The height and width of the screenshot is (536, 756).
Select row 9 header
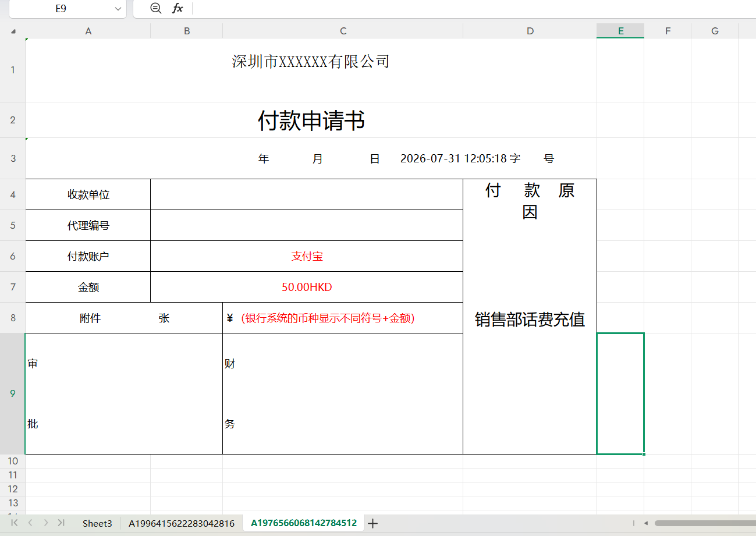[x=13, y=393]
